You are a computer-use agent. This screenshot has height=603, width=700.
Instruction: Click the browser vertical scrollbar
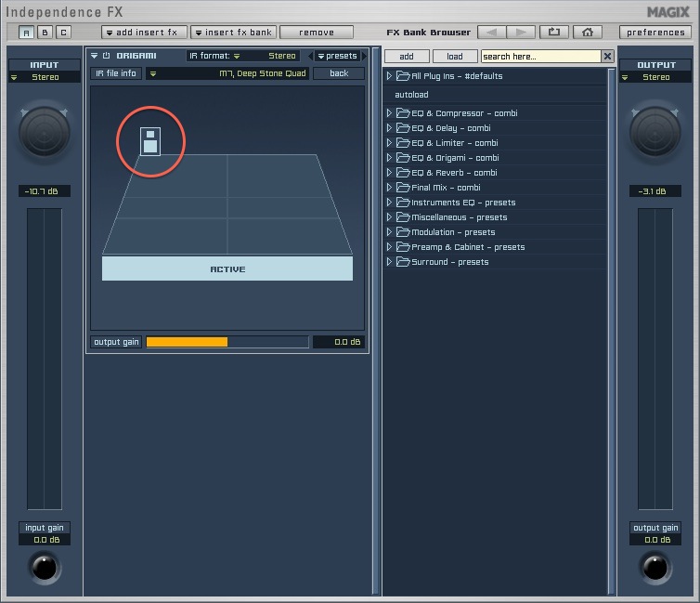612,331
